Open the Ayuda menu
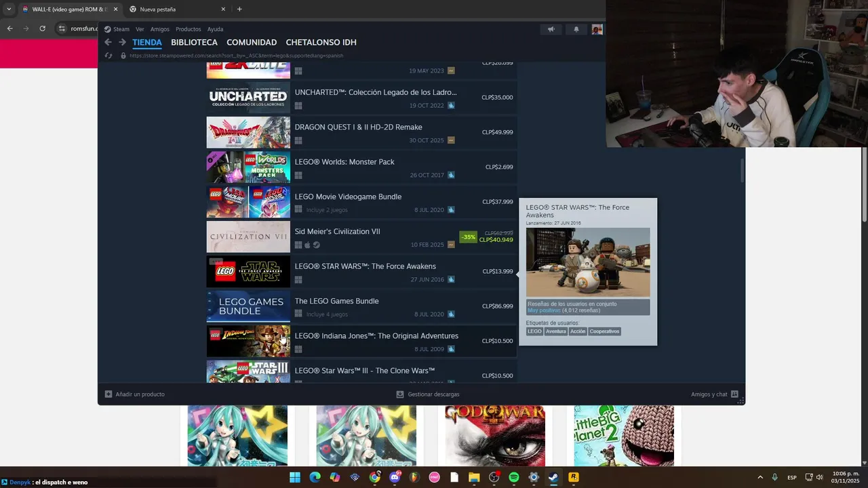Image resolution: width=868 pixels, height=488 pixels. (215, 29)
